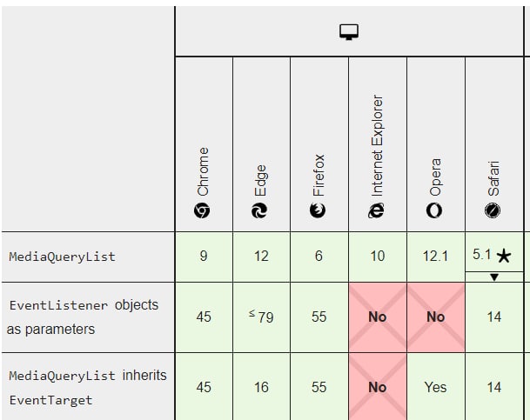Screen dimensions: 530x420
Task: Click MediaQueryList inherits EventTarget label
Action: click(87, 388)
